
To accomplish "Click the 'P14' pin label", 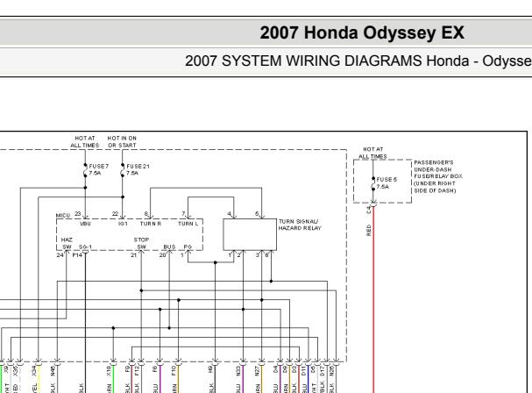I will (x=77, y=254).
